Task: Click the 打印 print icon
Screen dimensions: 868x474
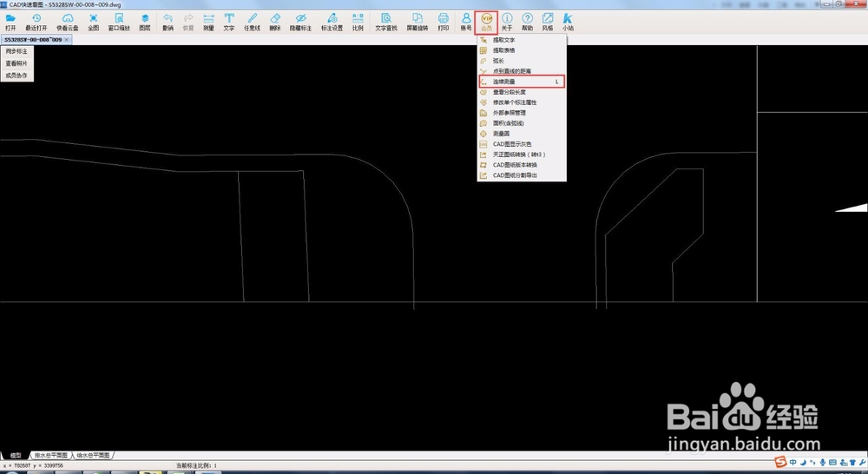Action: (x=444, y=23)
